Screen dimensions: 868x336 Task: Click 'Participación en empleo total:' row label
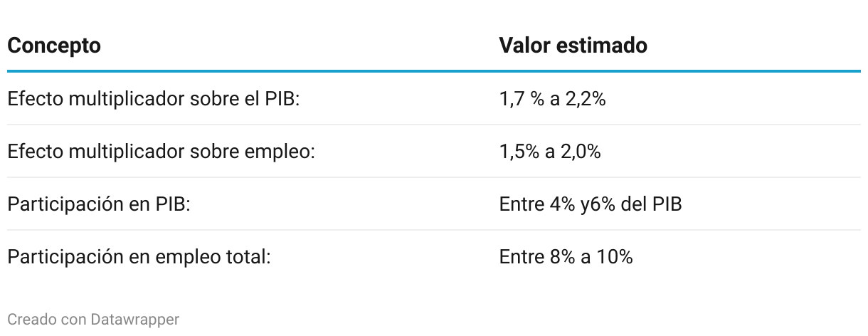(x=139, y=256)
